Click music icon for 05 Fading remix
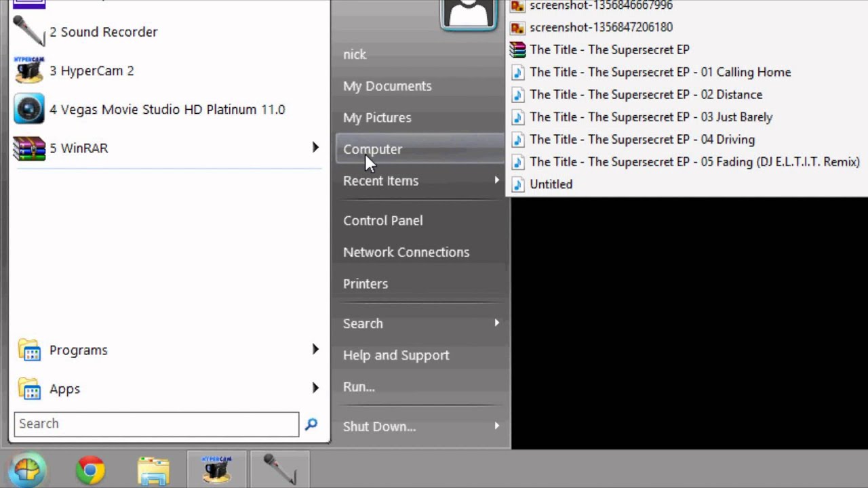Viewport: 868px width, 488px height. tap(518, 162)
